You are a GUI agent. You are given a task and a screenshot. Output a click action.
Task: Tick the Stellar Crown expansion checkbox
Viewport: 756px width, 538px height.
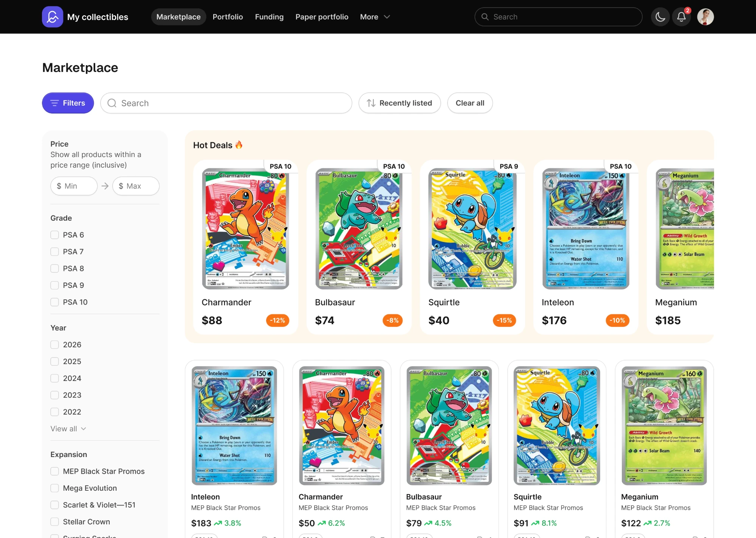point(55,522)
